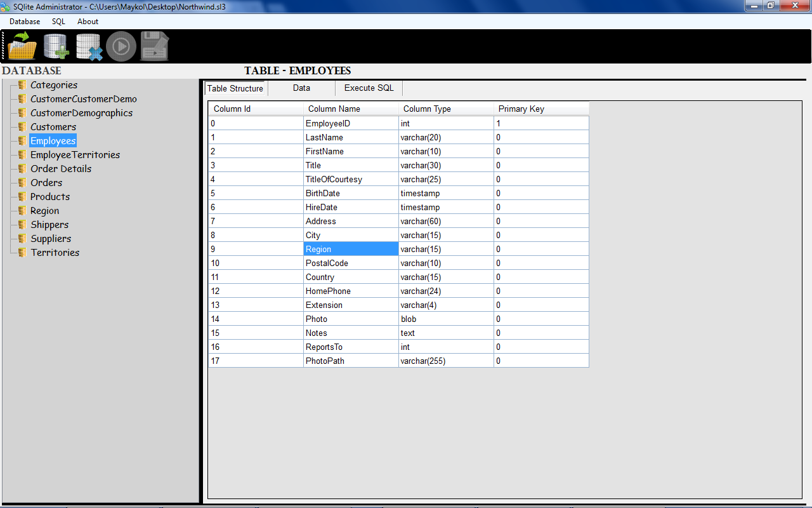Click the SQLite Administrator title bar icon
The image size is (812, 508).
pos(6,6)
